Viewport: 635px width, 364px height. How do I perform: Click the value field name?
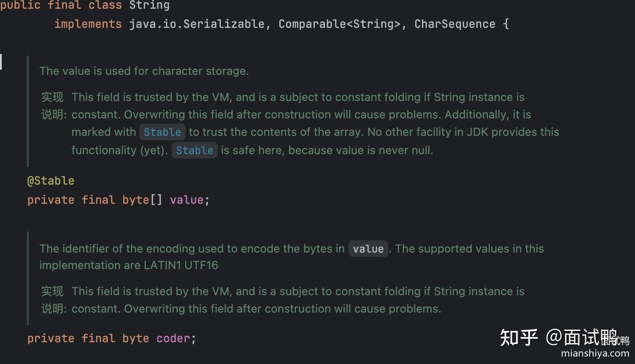point(187,200)
